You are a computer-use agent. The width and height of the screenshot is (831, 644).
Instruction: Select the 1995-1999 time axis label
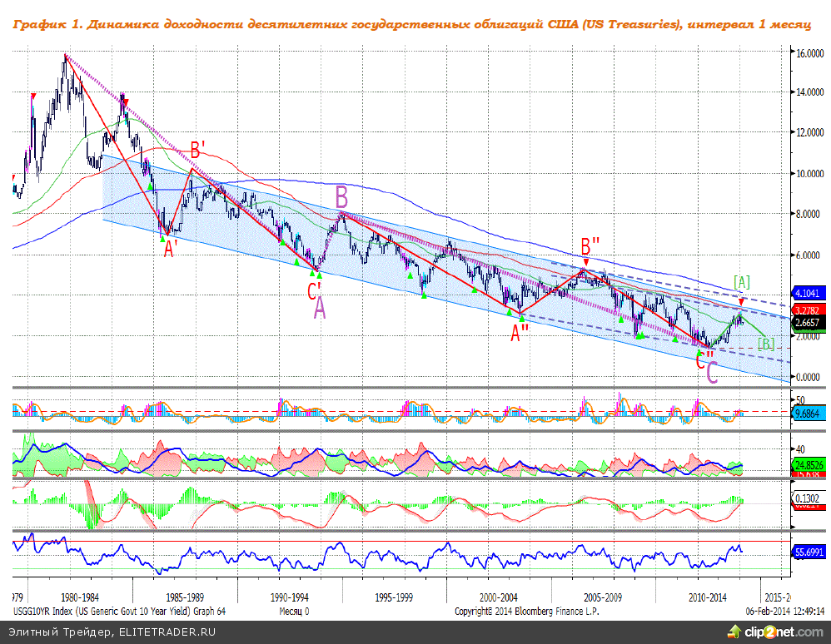pyautogui.click(x=394, y=597)
